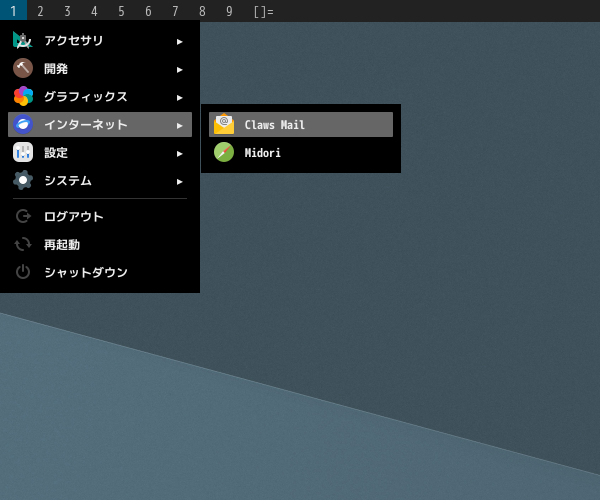Viewport: 600px width, 500px height.
Task: Expand the アクセサリ submenu arrow
Action: click(x=179, y=41)
